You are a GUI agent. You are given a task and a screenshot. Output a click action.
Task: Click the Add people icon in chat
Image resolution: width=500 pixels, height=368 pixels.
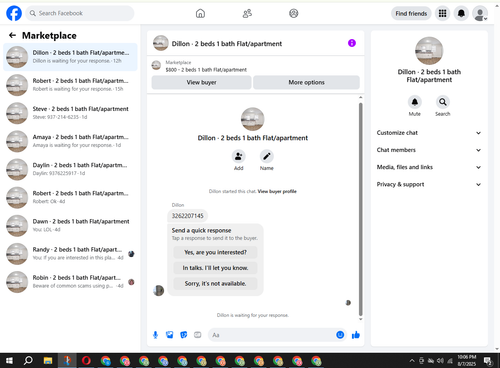(238, 156)
